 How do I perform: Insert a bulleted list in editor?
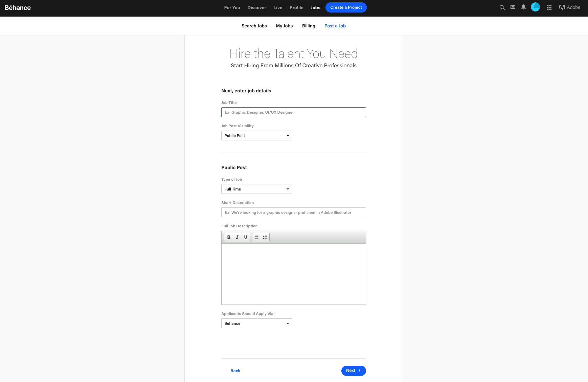coord(265,237)
